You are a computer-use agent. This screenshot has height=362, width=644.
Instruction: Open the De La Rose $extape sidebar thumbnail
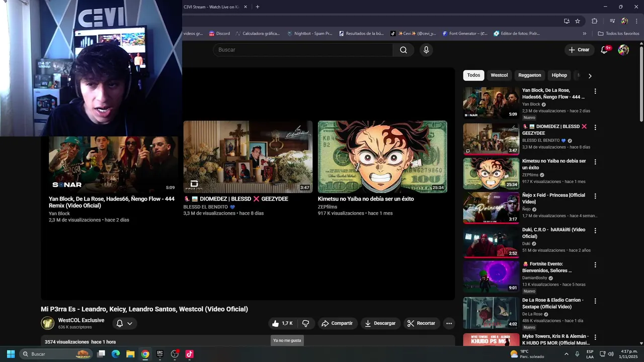tap(491, 313)
